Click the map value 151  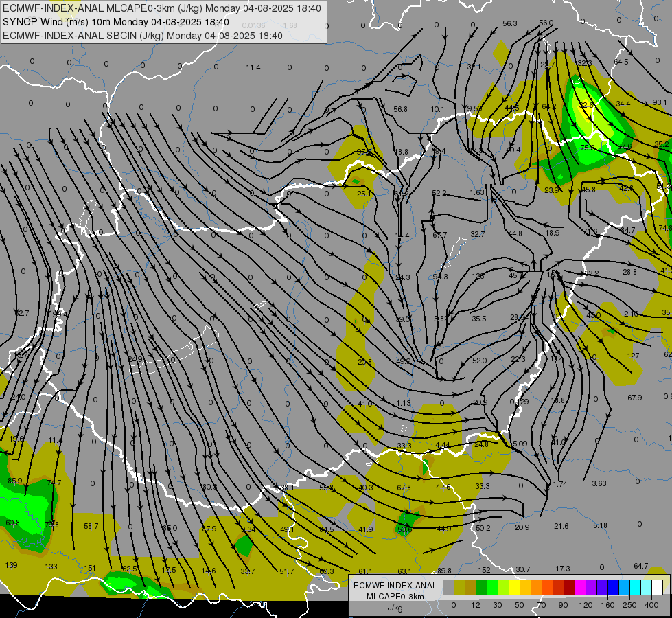coord(89,568)
